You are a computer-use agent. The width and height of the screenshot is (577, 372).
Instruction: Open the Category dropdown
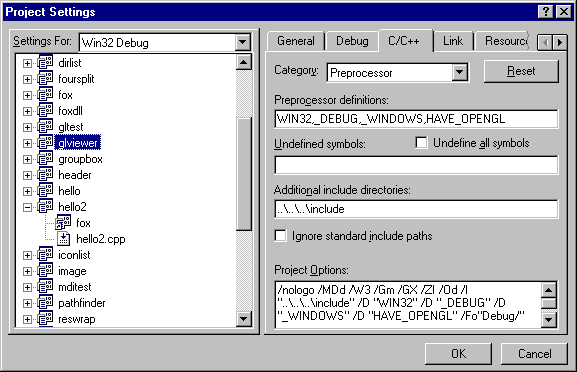click(460, 72)
